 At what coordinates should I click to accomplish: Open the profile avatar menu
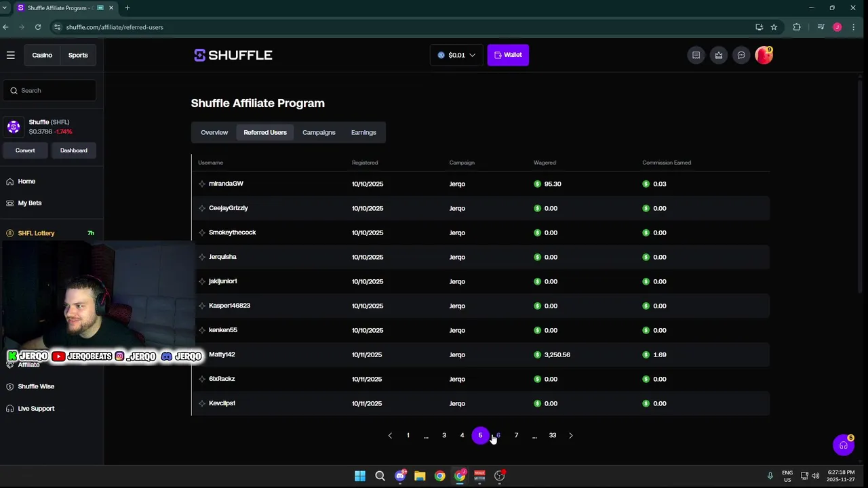pyautogui.click(x=764, y=55)
